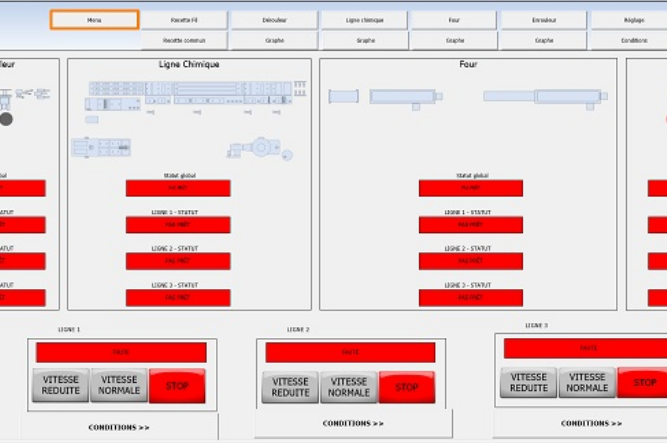667x443 pixels.
Task: Click the small tank graphic at lower-left of Ligne Chimique
Action: tap(101, 148)
